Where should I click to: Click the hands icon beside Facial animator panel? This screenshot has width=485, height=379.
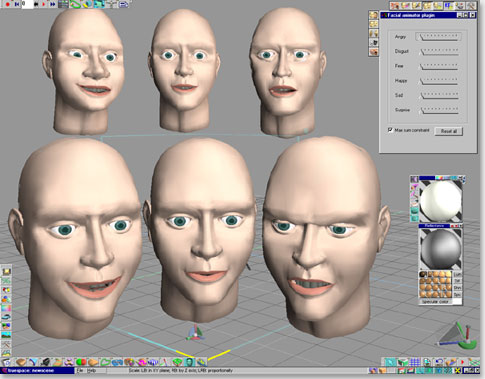coord(373,33)
